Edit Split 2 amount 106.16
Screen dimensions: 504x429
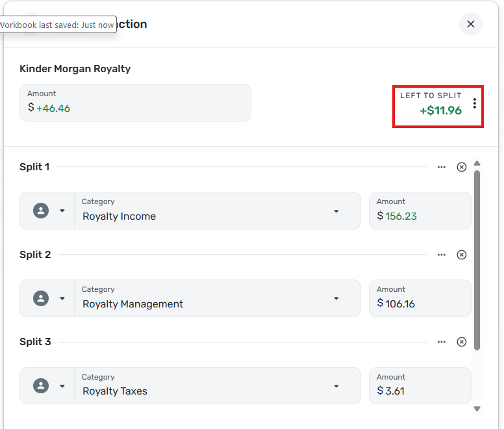[420, 304]
